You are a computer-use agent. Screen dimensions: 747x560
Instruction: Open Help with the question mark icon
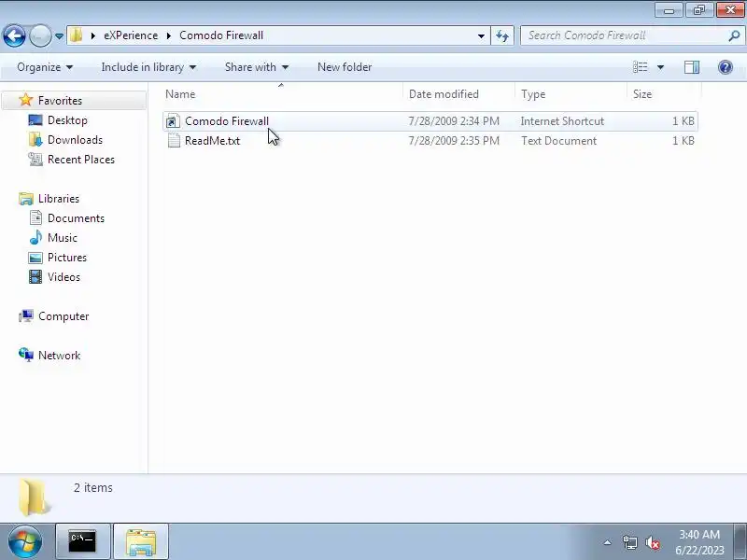[x=726, y=67]
